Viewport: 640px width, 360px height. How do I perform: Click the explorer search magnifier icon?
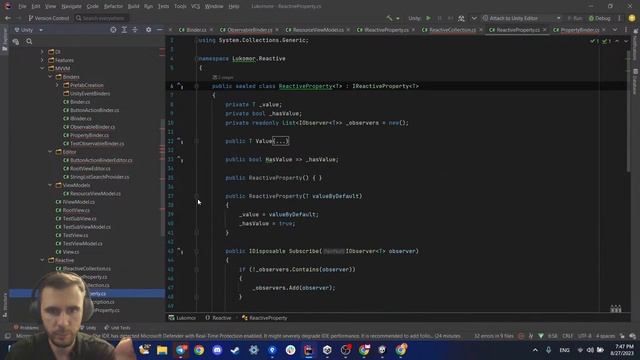[x=29, y=41]
